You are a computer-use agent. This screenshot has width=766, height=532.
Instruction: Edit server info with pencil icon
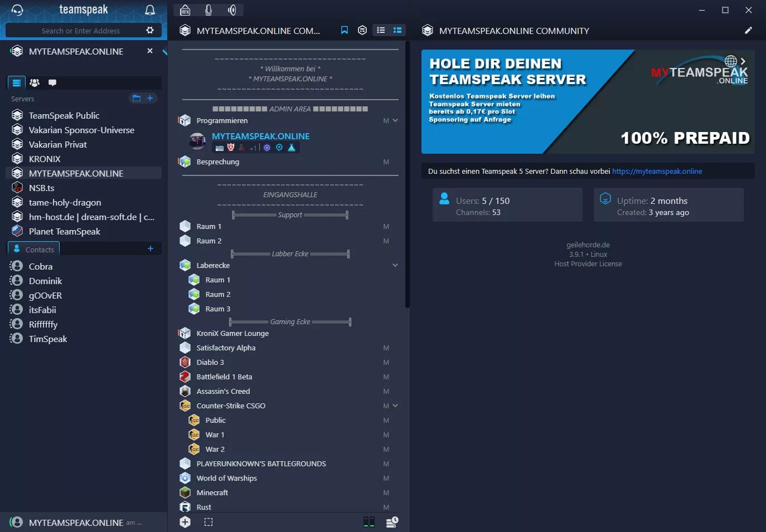(748, 30)
